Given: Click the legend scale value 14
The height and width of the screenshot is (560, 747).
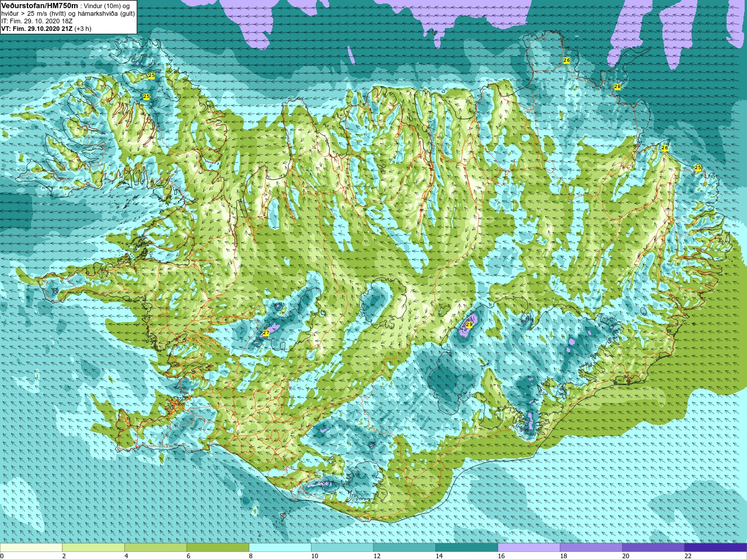Looking at the screenshot, I should 439,556.
